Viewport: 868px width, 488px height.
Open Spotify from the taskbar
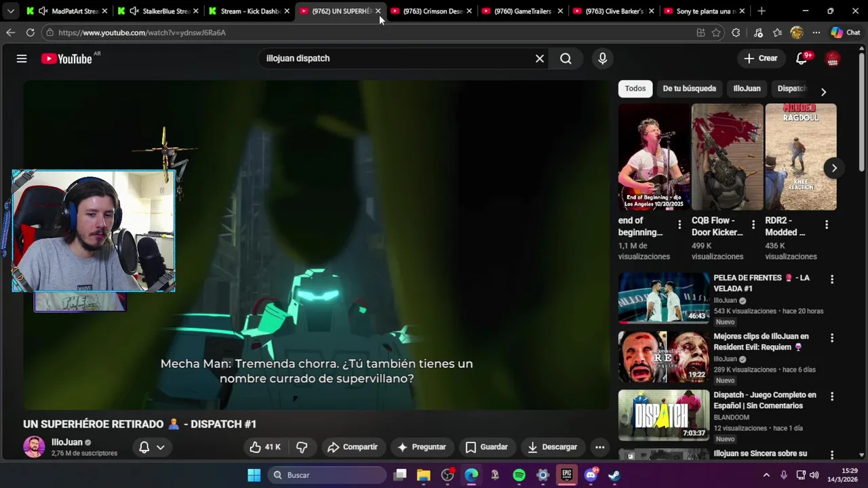tap(519, 475)
